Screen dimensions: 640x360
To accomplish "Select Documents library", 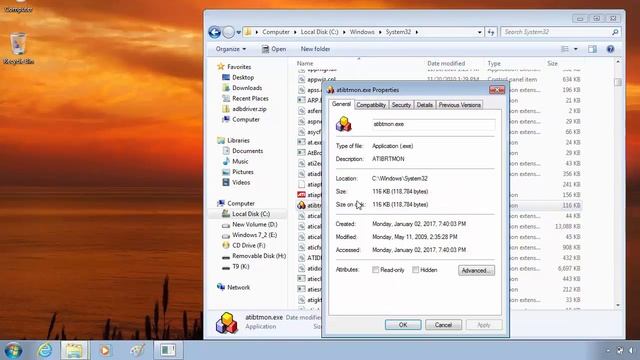I will (x=247, y=151).
